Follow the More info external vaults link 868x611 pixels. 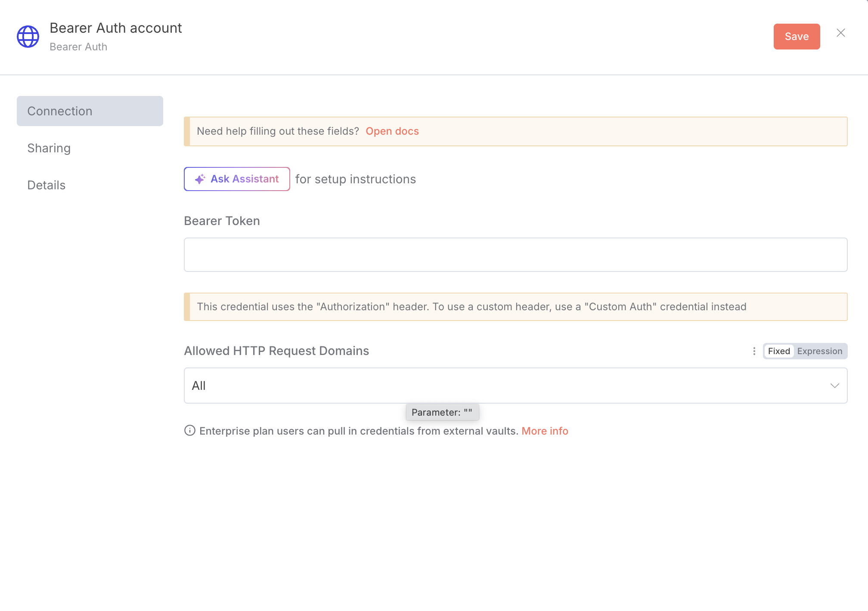click(544, 431)
